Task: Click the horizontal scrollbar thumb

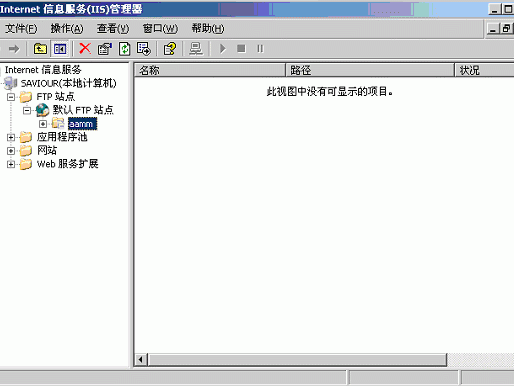Action: pos(297,360)
